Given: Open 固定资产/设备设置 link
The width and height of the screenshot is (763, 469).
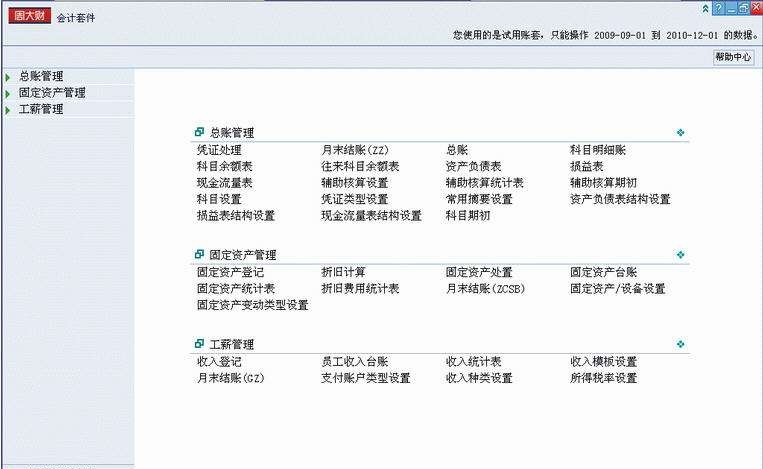Looking at the screenshot, I should (x=618, y=289).
